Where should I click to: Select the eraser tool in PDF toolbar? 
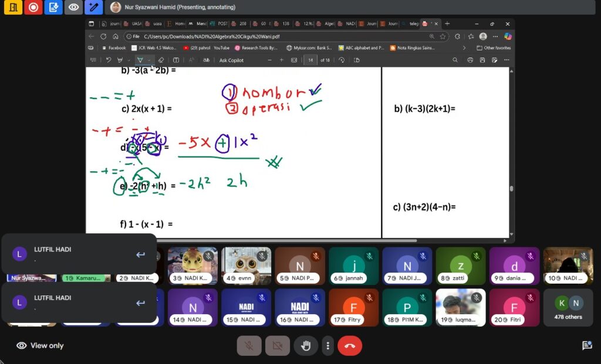pyautogui.click(x=161, y=60)
